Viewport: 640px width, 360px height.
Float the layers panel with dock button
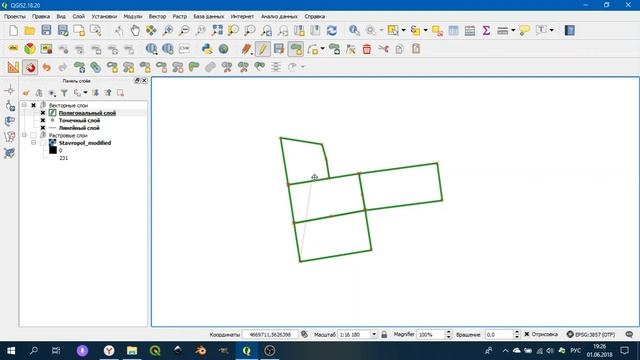coord(137,81)
